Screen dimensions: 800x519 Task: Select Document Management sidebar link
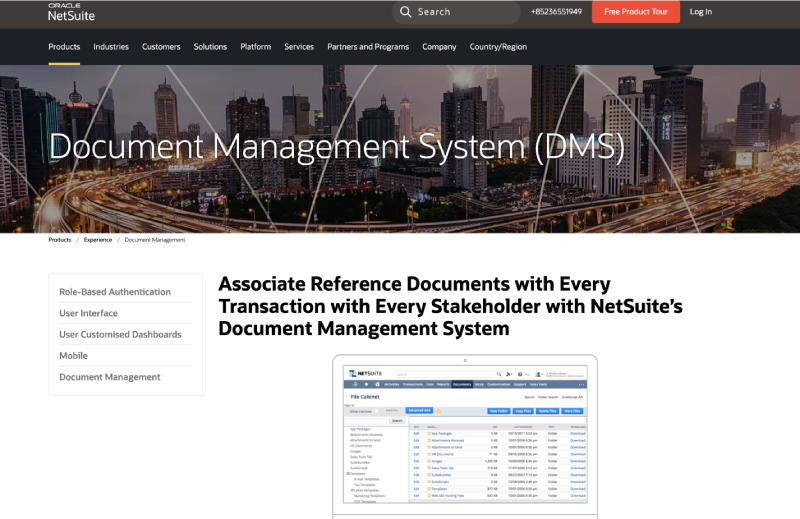pyautogui.click(x=110, y=377)
